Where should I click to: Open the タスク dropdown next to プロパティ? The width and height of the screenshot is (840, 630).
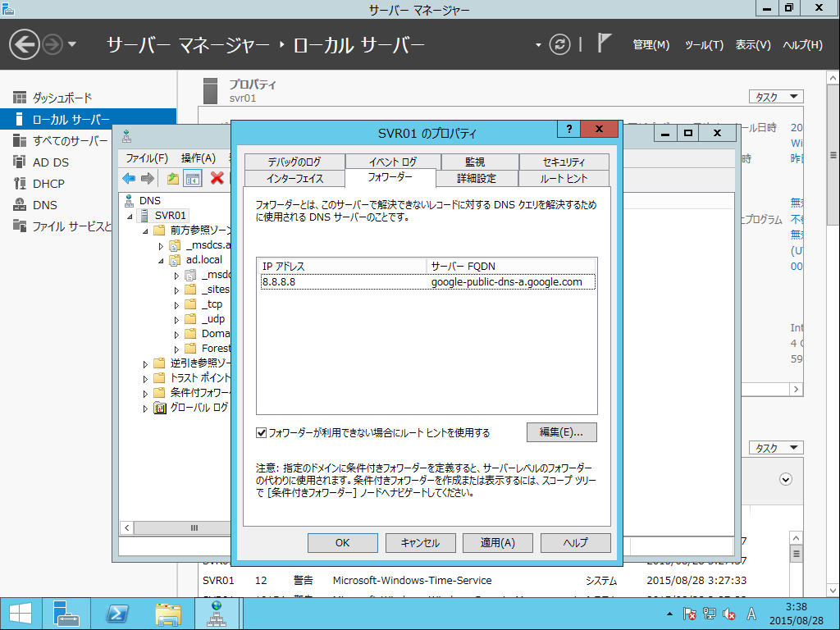pyautogui.click(x=776, y=97)
